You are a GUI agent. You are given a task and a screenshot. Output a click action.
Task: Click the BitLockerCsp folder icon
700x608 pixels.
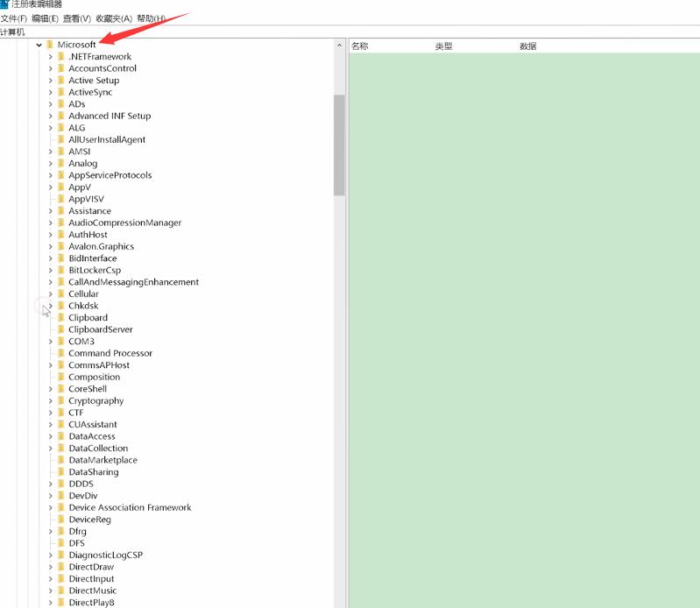tap(61, 270)
